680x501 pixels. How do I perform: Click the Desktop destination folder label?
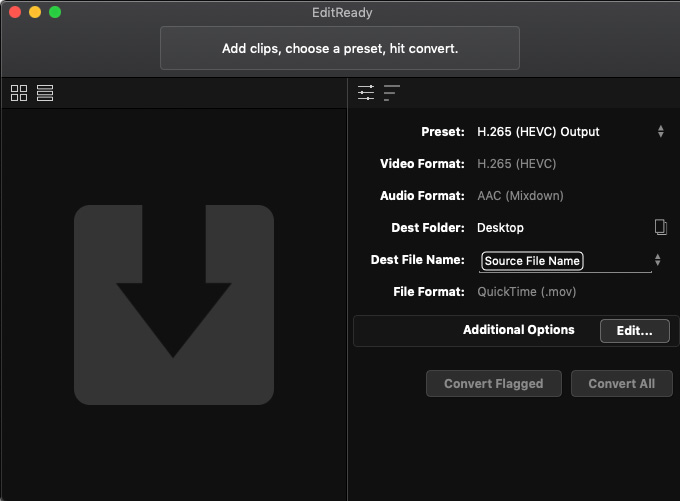tap(500, 228)
